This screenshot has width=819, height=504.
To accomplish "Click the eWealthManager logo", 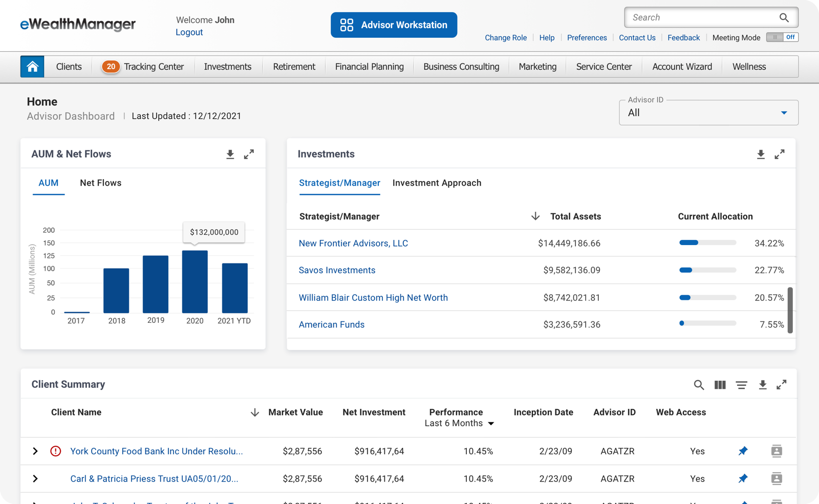I will click(78, 24).
